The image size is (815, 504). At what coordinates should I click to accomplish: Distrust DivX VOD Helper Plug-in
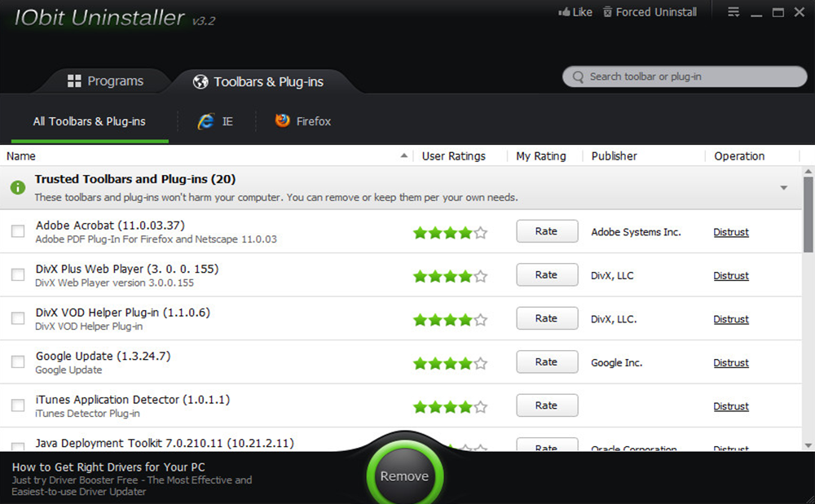(731, 319)
